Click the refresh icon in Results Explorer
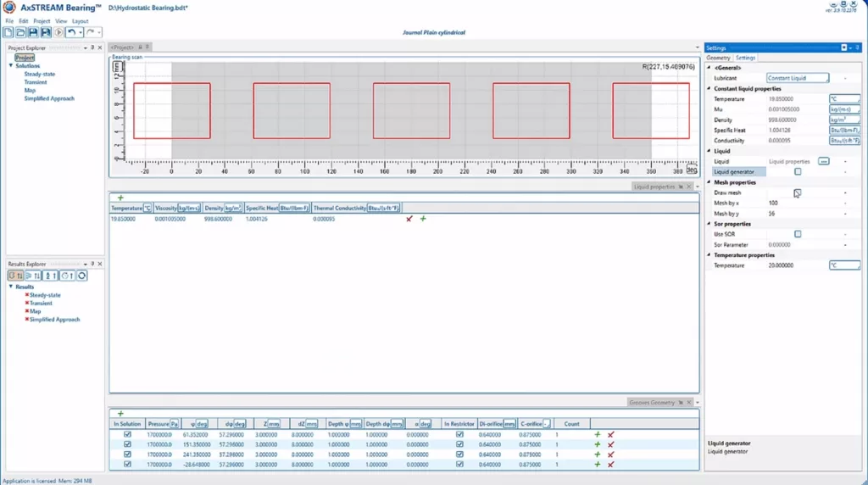The height and width of the screenshot is (485, 868). [x=82, y=276]
